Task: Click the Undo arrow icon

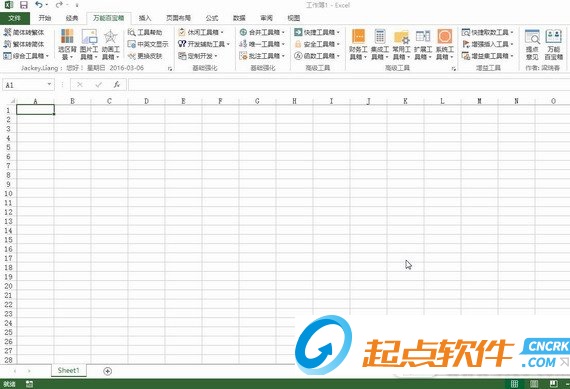Action: pos(38,5)
